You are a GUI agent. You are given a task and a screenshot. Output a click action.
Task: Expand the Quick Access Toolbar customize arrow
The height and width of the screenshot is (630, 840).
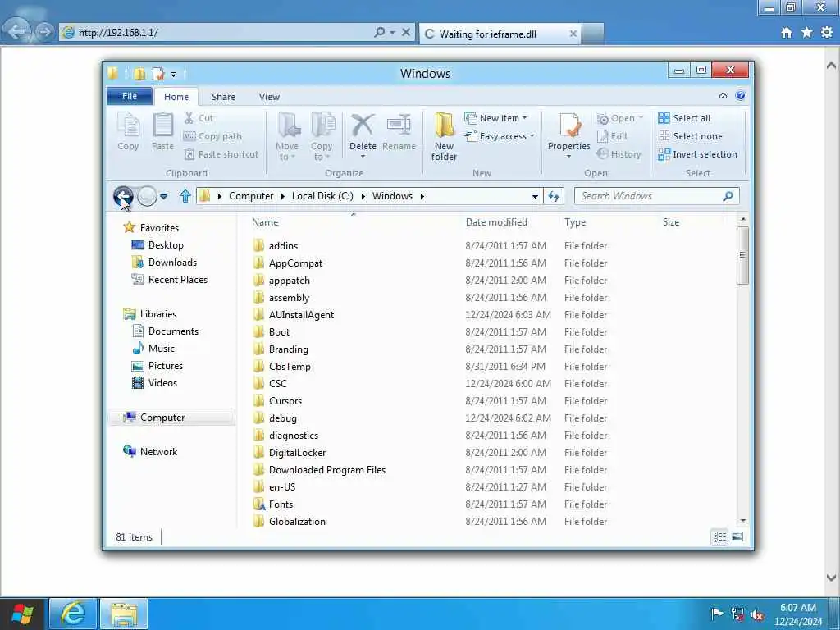[173, 75]
